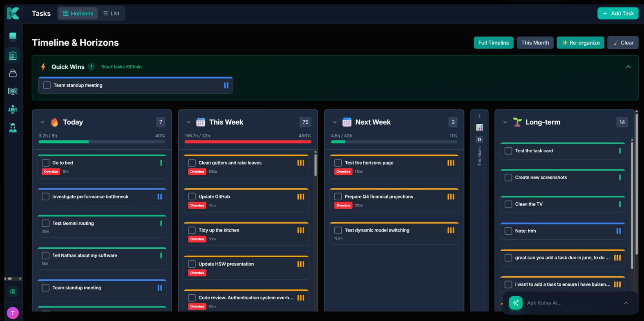Click the Re-organize button
The height and width of the screenshot is (321, 644).
[580, 43]
